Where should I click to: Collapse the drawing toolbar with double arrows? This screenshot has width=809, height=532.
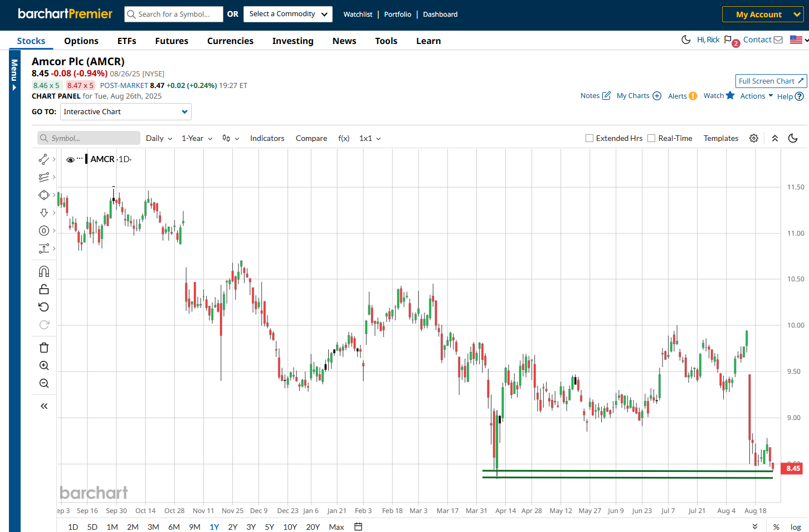[44, 406]
